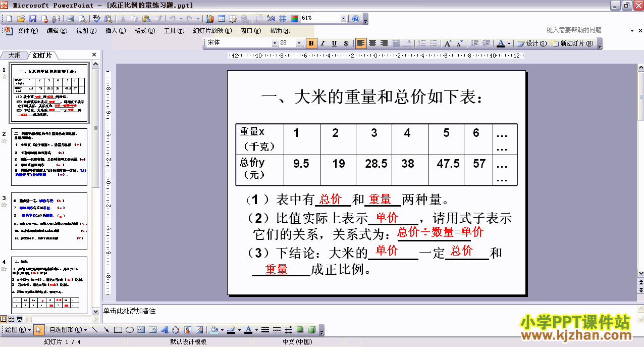Image resolution: width=644 pixels, height=347 pixels.
Task: Insert WordArt
Action: [164, 330]
